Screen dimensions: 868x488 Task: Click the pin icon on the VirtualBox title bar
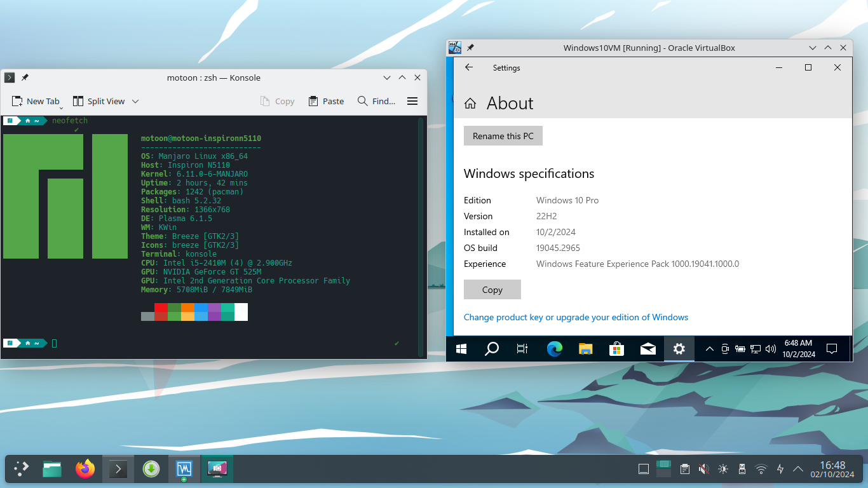pos(470,48)
